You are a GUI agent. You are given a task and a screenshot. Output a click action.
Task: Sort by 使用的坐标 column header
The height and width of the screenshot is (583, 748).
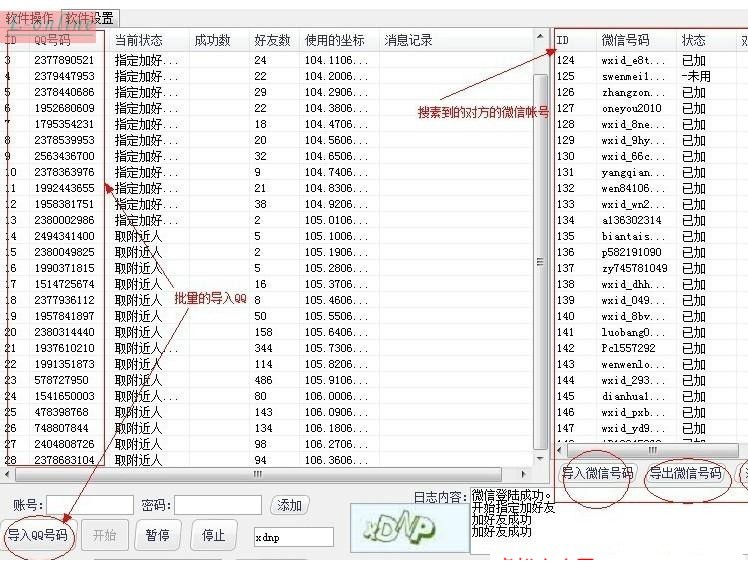coord(335,40)
